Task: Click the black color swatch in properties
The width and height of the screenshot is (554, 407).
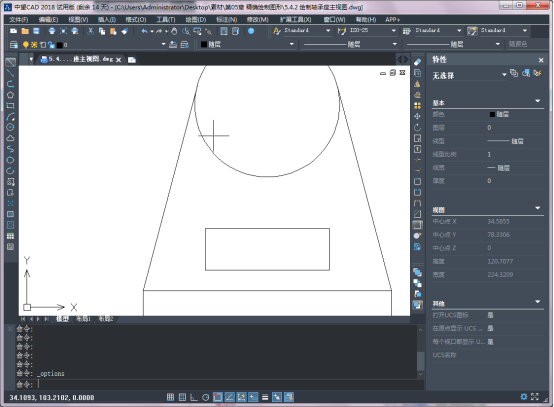Action: [x=492, y=114]
